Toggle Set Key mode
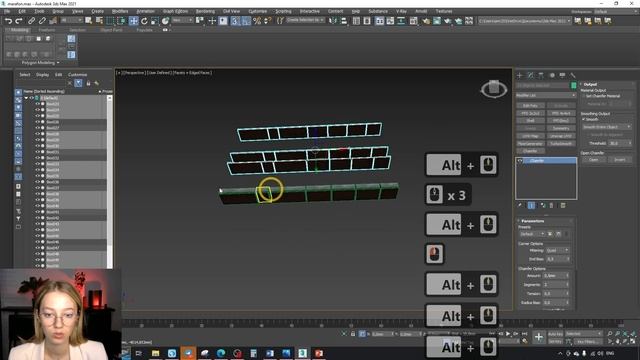This screenshot has height=360, width=640. point(556,341)
